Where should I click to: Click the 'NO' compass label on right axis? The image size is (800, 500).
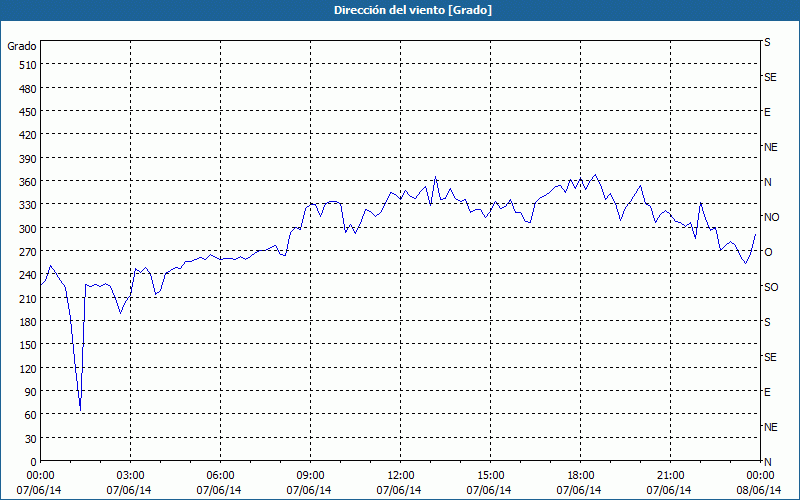tap(771, 217)
